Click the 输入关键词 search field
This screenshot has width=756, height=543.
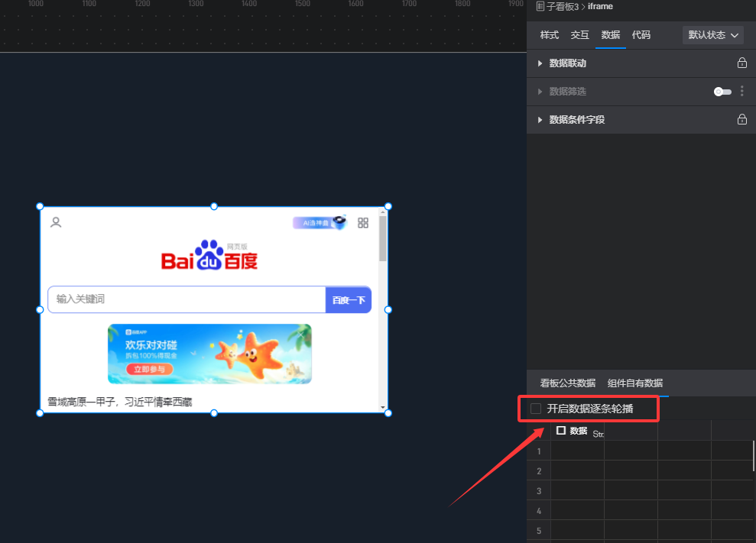(187, 299)
